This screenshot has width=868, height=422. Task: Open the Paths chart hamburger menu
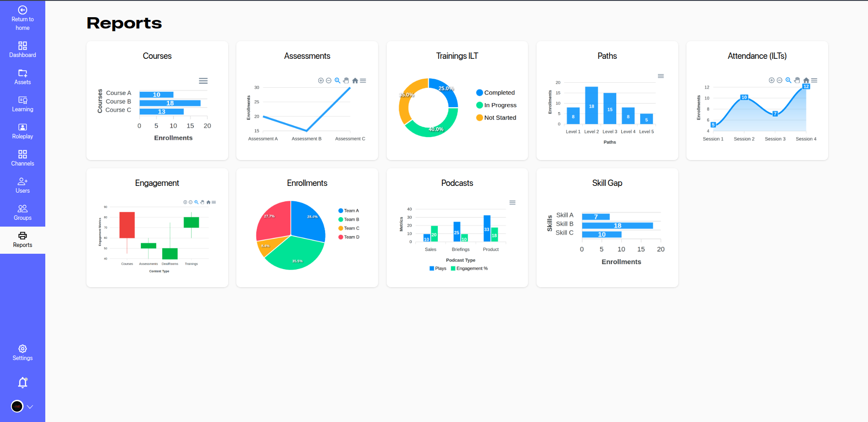[661, 76]
